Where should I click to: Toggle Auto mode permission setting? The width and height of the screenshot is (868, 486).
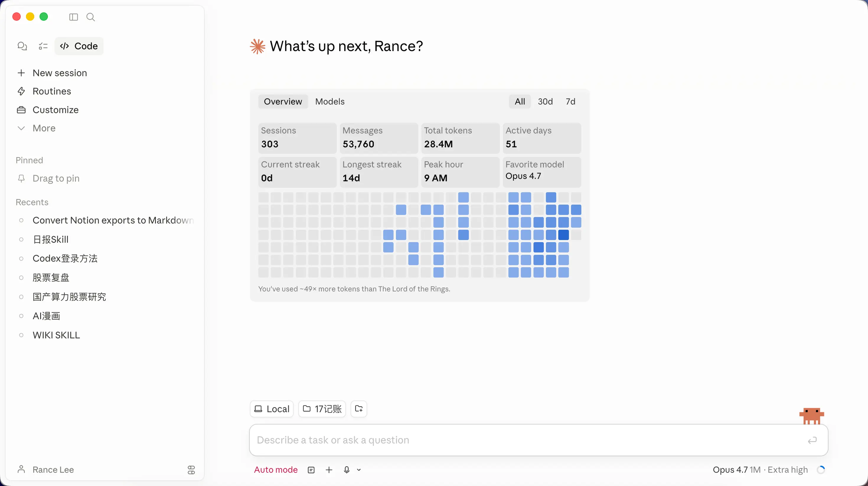[x=276, y=469]
